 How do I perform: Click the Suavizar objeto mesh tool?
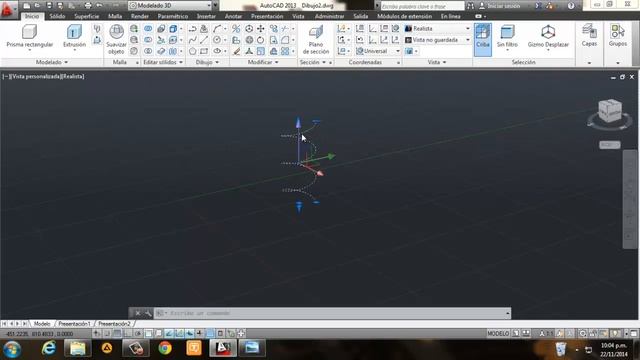tap(116, 39)
